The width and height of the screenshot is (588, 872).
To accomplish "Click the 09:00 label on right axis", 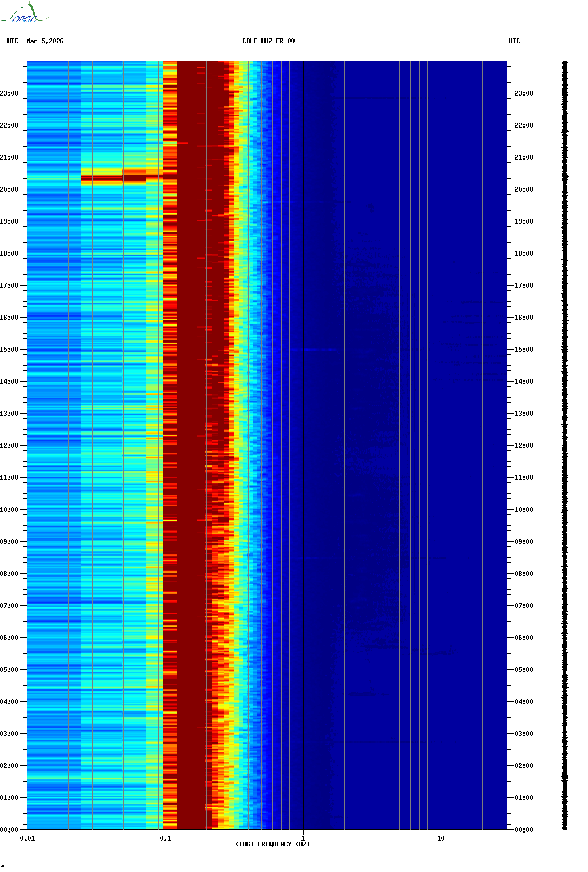I will point(524,542).
